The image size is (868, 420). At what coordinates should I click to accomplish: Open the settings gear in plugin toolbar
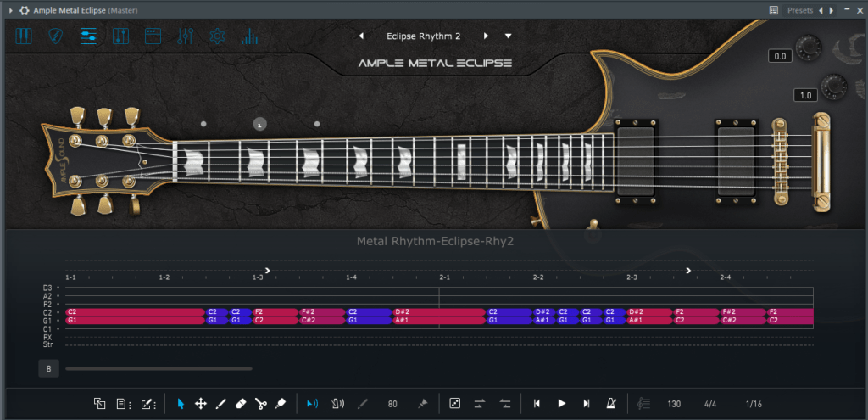click(x=217, y=36)
